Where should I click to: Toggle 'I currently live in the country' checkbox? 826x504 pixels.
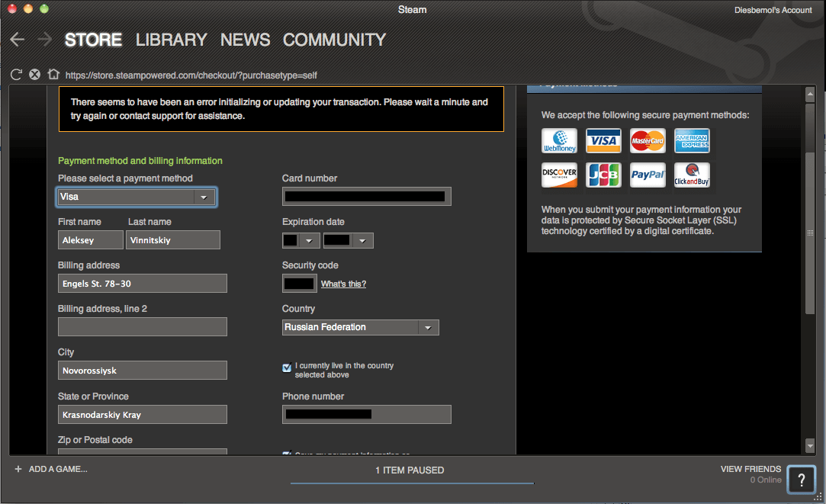(287, 368)
